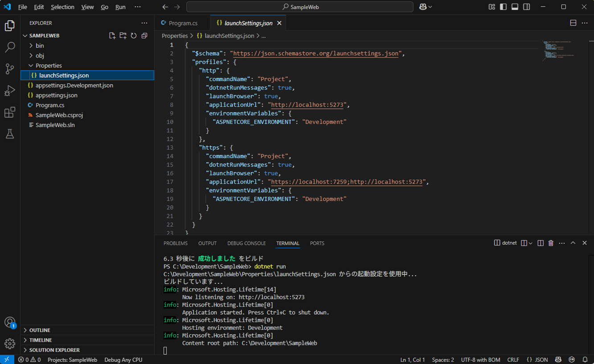Viewport: 594px width, 364px height.
Task: Open Source Control view
Action: click(x=10, y=69)
